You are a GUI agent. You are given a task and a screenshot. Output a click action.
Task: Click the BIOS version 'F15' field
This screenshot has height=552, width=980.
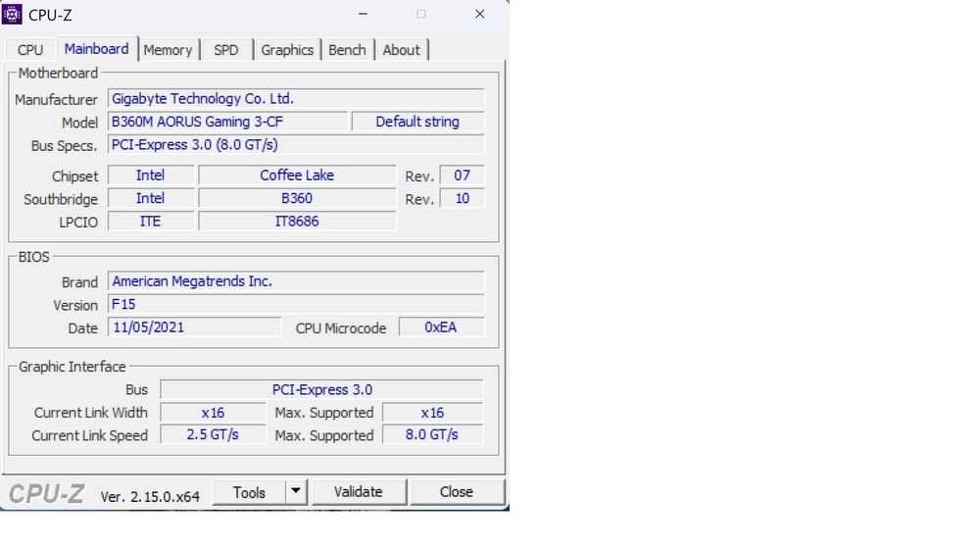click(x=296, y=305)
